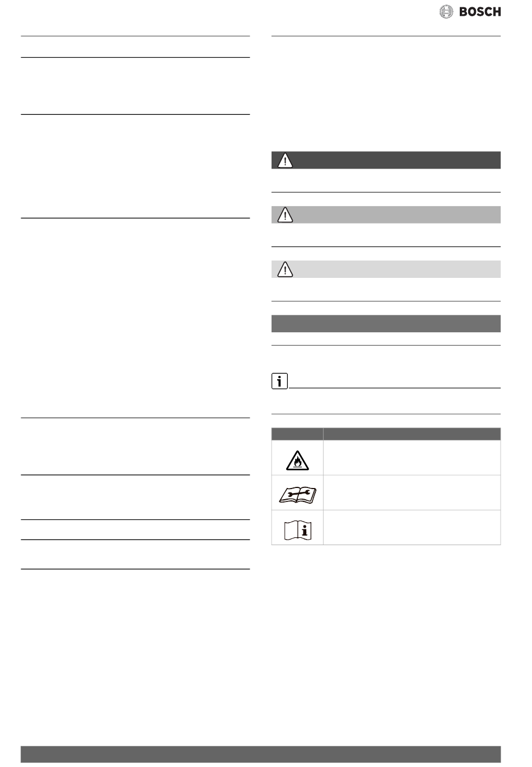Click the solid gray heading bar without an icon
The width and height of the screenshot is (532, 767).
click(x=386, y=324)
